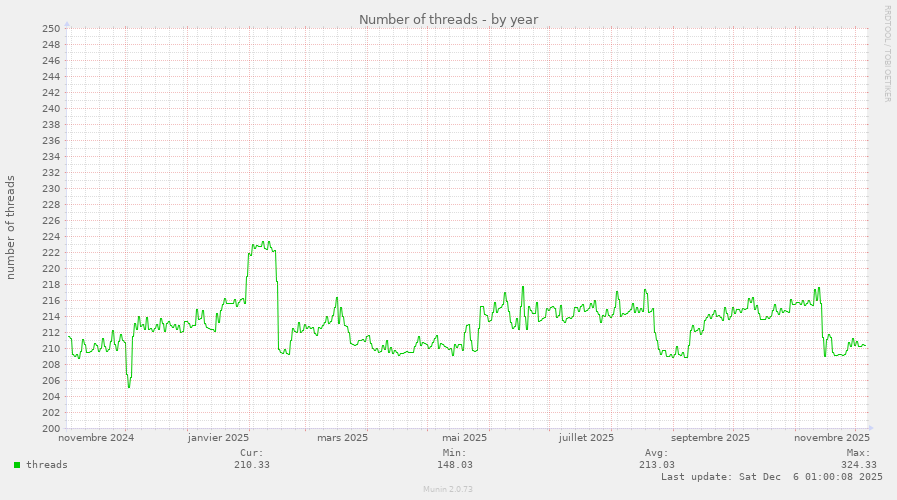Viewport: 897px width, 500px height.
Task: Click the 'Min:' column header
Action: tap(455, 453)
